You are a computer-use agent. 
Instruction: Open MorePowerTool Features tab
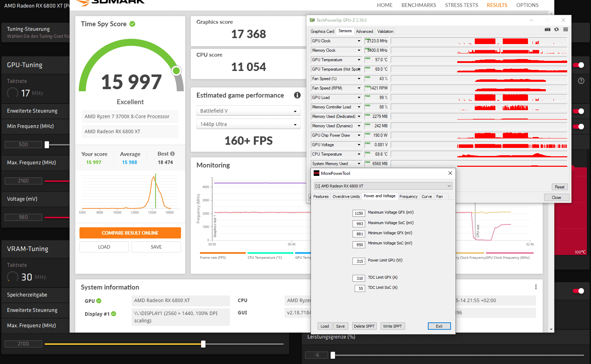click(321, 197)
